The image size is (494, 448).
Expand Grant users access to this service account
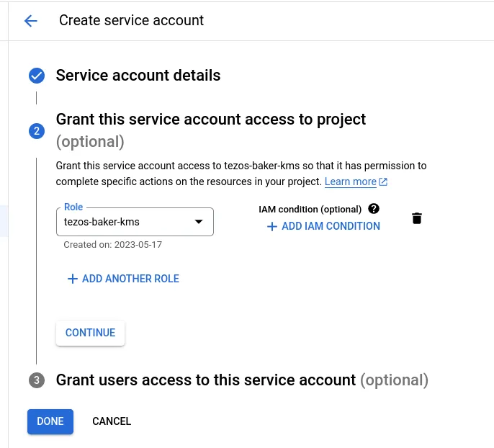click(206, 380)
